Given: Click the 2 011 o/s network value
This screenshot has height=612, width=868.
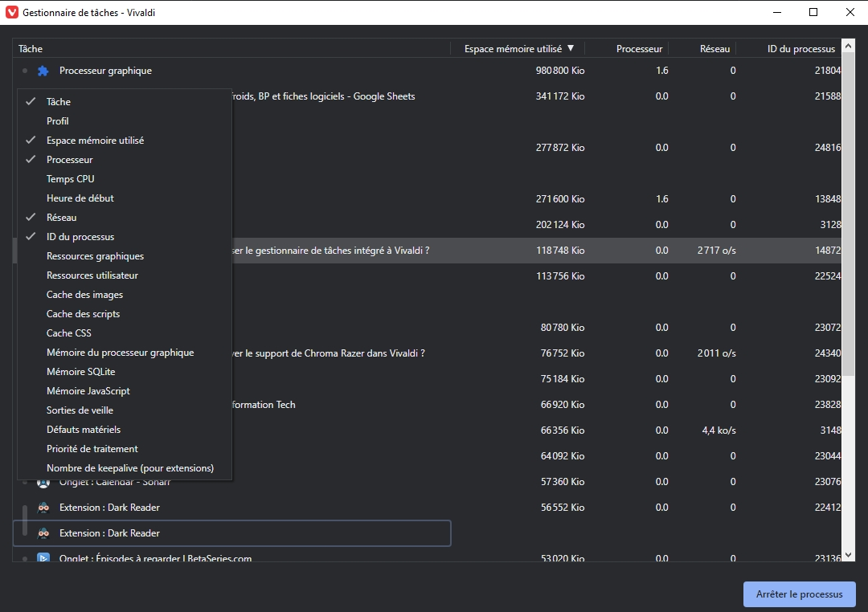Looking at the screenshot, I should (x=716, y=353).
